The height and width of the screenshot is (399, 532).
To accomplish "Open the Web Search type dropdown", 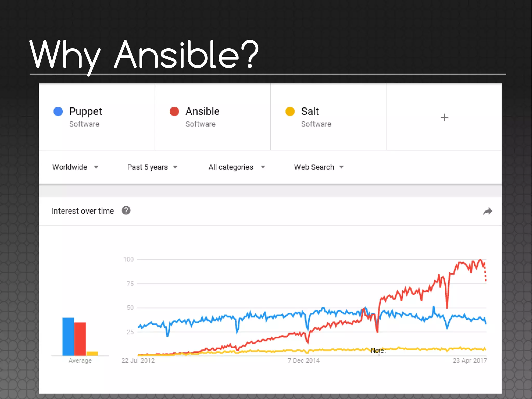I will [x=319, y=167].
